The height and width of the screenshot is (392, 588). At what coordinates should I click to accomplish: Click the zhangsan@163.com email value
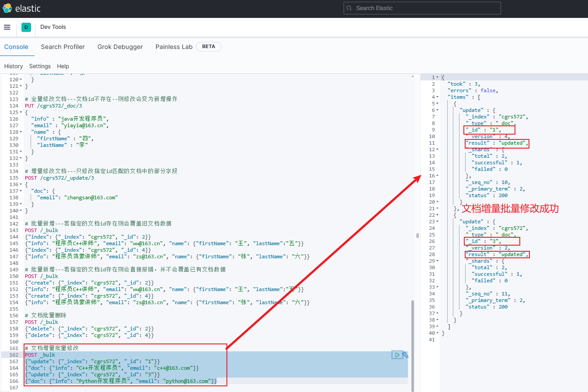(x=91, y=198)
